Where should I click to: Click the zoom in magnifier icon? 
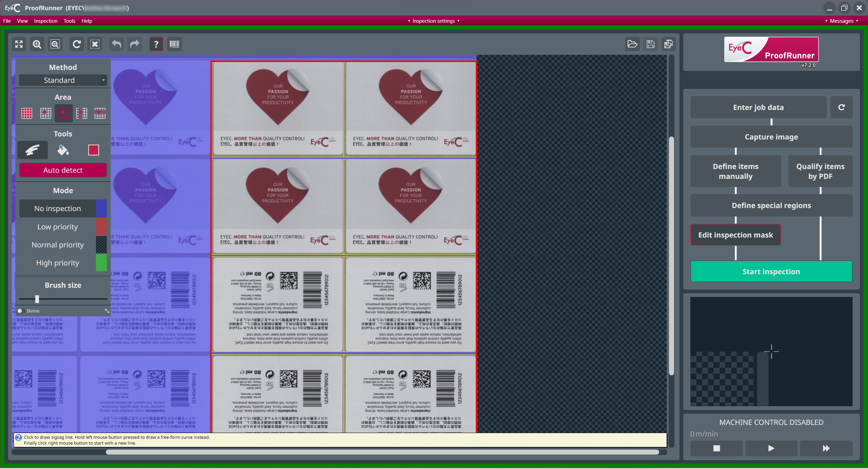point(37,44)
